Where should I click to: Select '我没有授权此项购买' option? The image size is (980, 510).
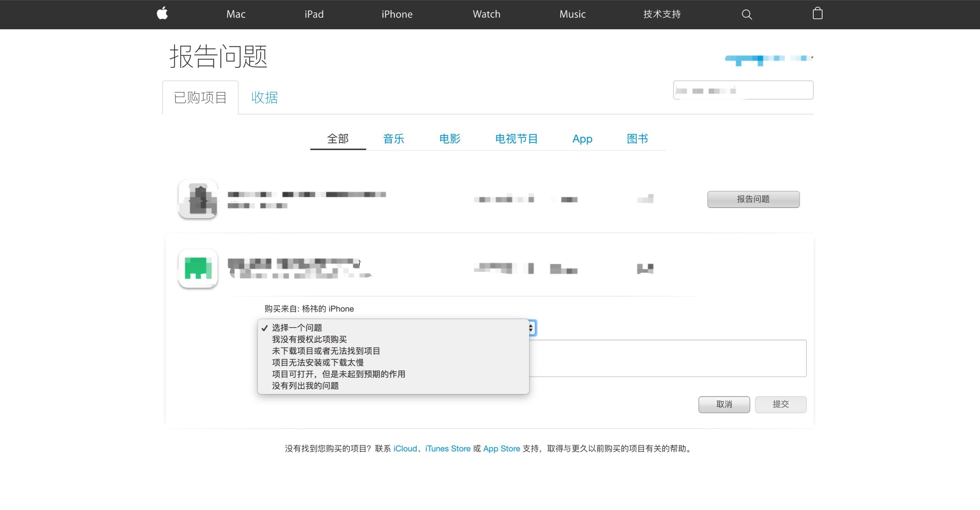309,339
